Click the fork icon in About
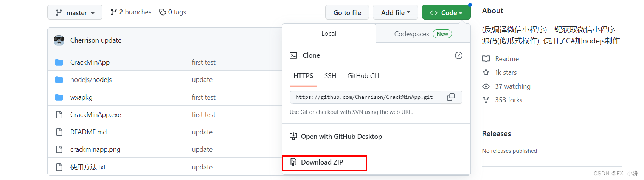Viewport: 644px width, 180px height. (x=486, y=100)
